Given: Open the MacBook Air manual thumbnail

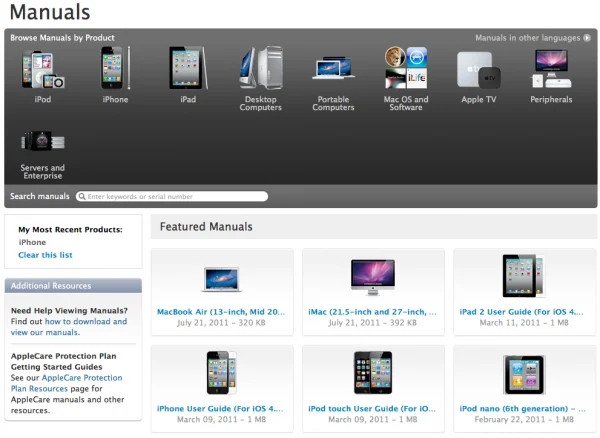Looking at the screenshot, I should (222, 278).
